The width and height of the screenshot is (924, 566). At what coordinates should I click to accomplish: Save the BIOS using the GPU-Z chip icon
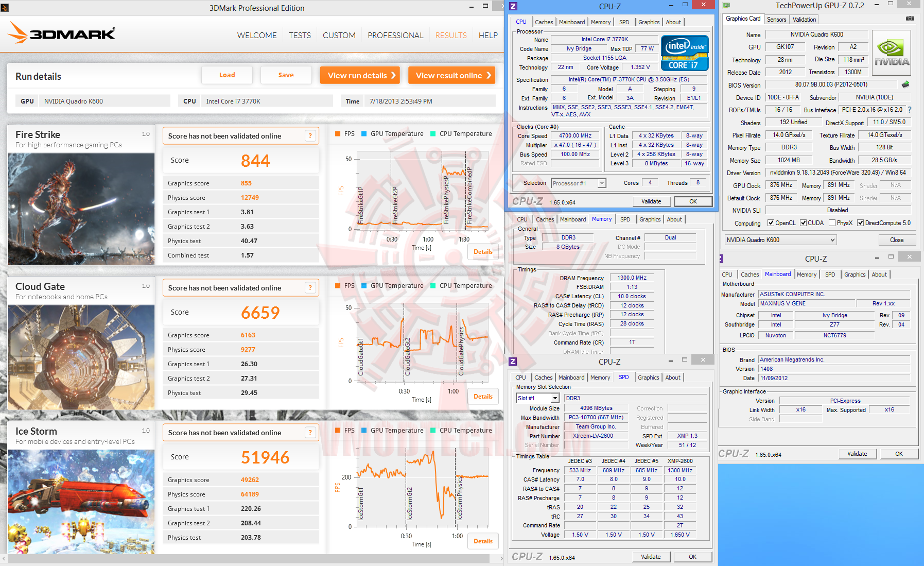click(x=905, y=84)
